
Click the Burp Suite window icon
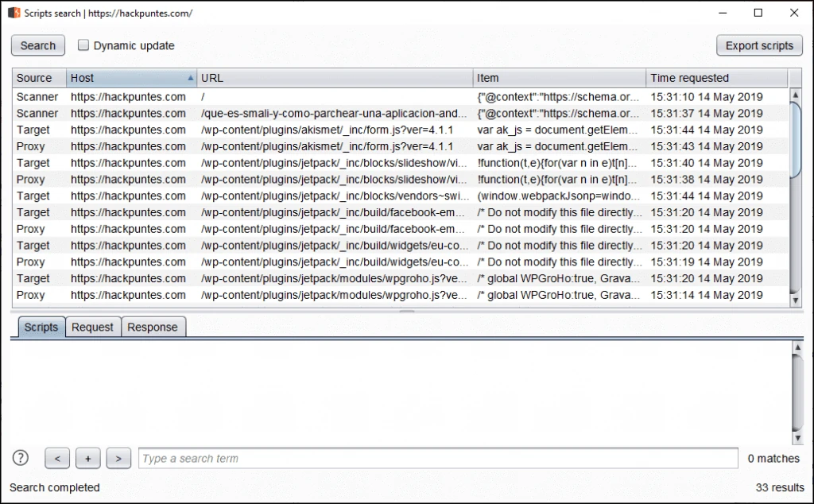point(14,13)
